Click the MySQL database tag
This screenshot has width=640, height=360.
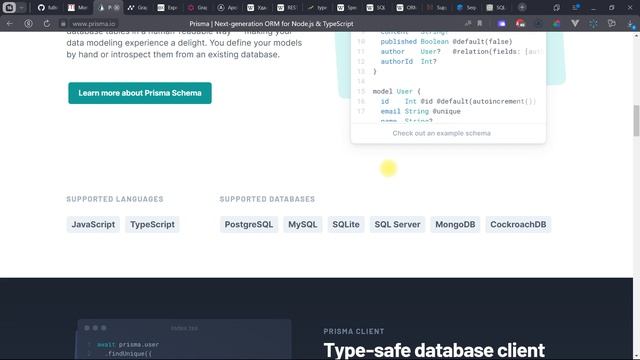(302, 224)
